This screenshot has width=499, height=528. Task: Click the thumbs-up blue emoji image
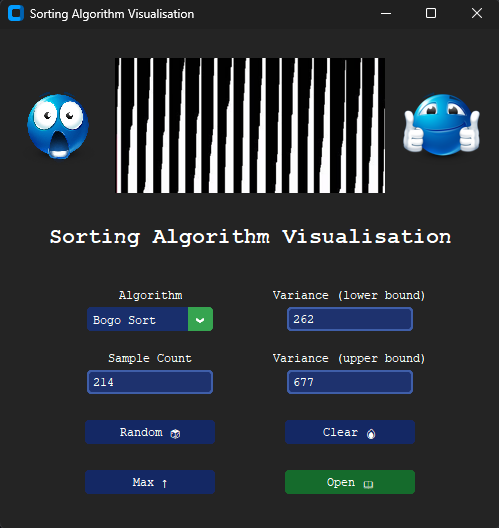(441, 125)
